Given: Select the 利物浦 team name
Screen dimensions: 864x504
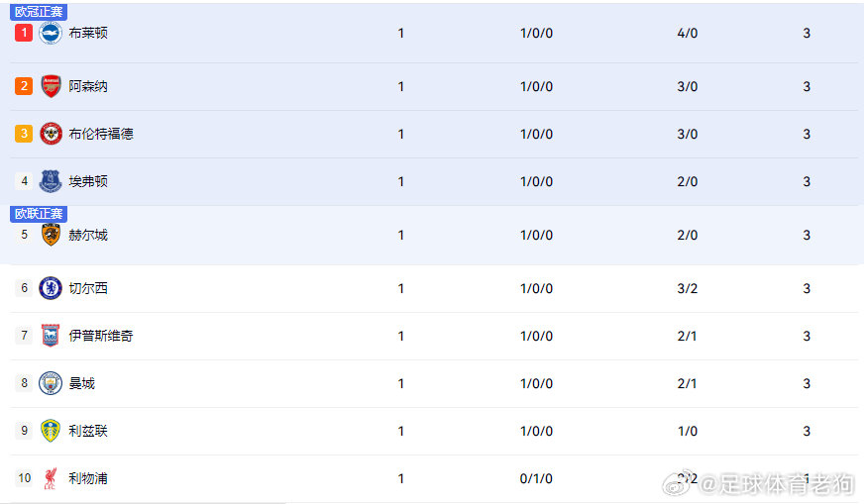Looking at the screenshot, I should (x=88, y=478).
